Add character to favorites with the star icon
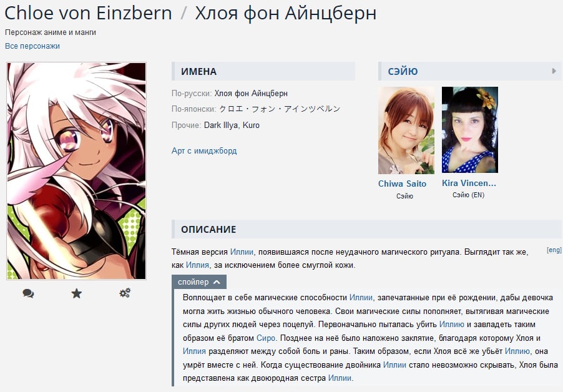The image size is (563, 392). tap(77, 293)
